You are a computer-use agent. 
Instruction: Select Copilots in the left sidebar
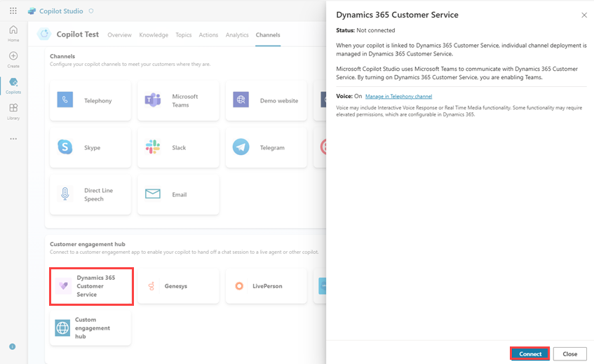point(13,86)
